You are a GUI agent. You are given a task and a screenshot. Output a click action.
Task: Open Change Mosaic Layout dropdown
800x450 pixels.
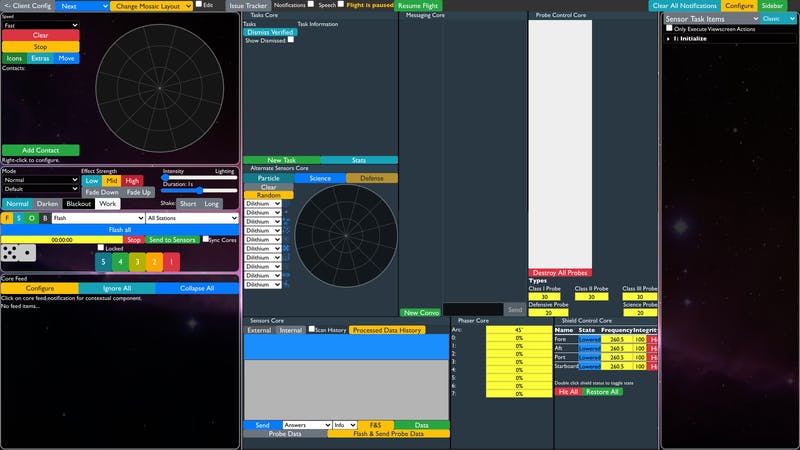152,6
